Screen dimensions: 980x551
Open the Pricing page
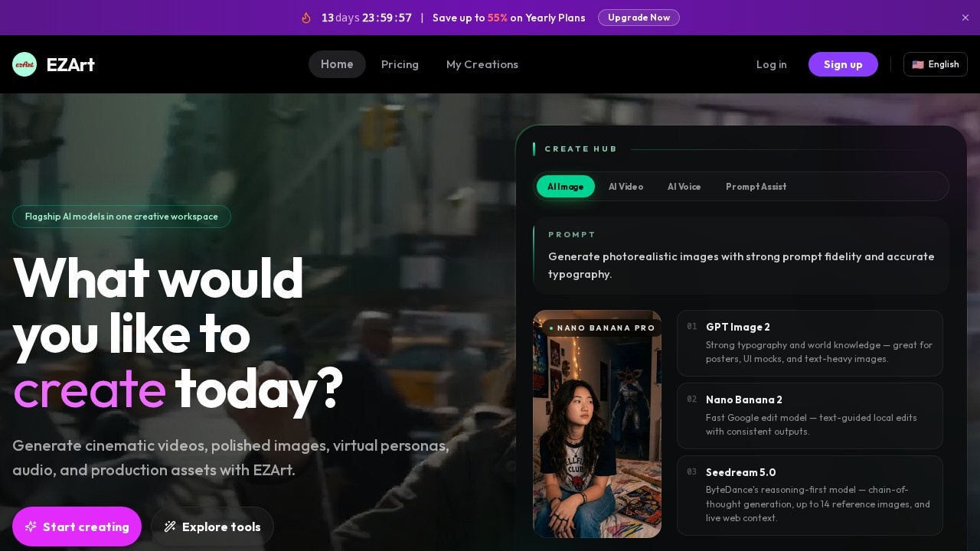[400, 64]
